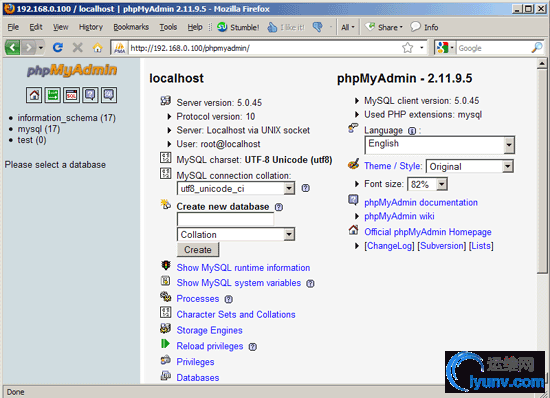Click the info icon next to Language
Image resolution: width=550 pixels, height=398 pixels.
[x=412, y=131]
